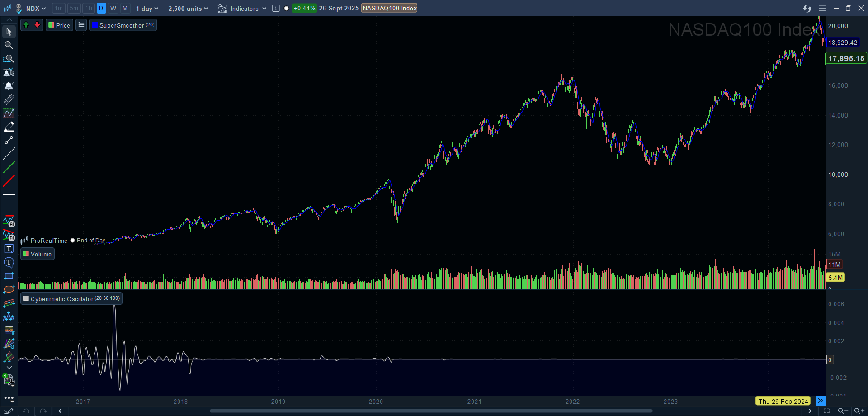This screenshot has width=868, height=416.
Task: Open the hamburger menu in title bar
Action: [x=822, y=8]
